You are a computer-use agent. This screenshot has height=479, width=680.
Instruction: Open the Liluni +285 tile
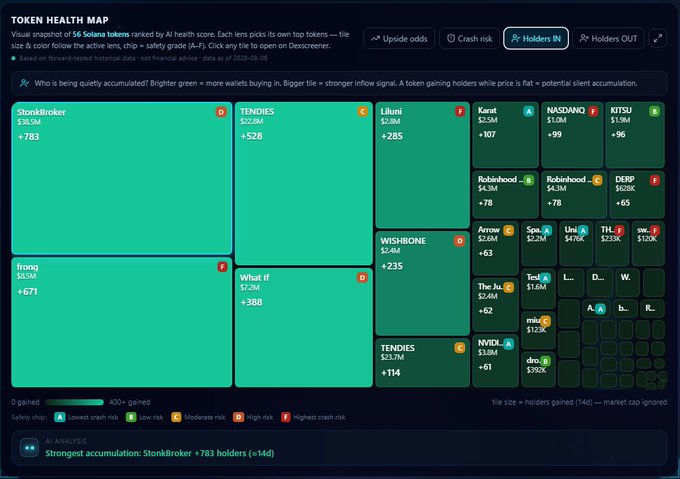(x=422, y=165)
